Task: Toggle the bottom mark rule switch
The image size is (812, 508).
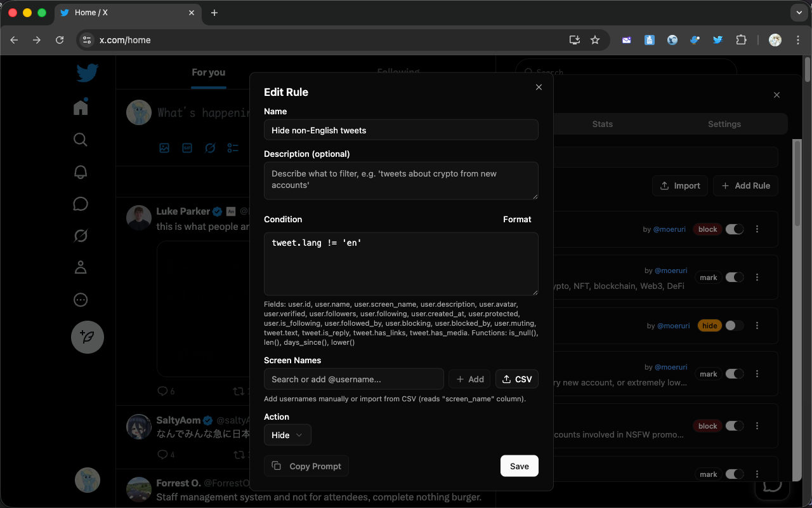Action: (x=735, y=474)
